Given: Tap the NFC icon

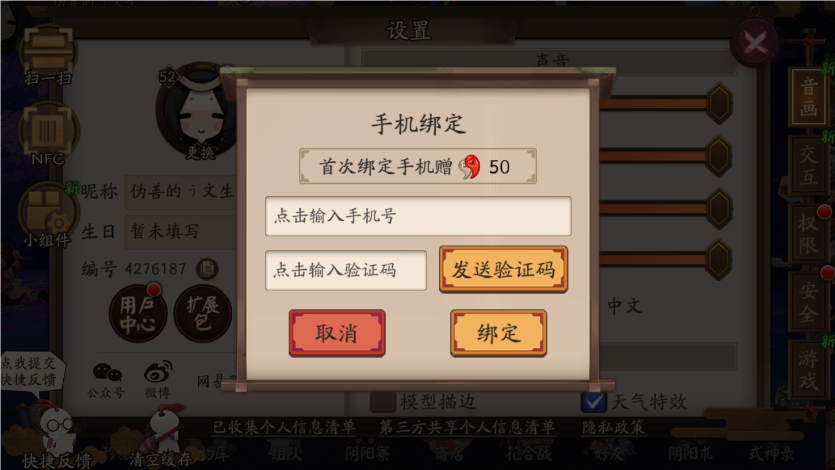Looking at the screenshot, I should tap(48, 133).
